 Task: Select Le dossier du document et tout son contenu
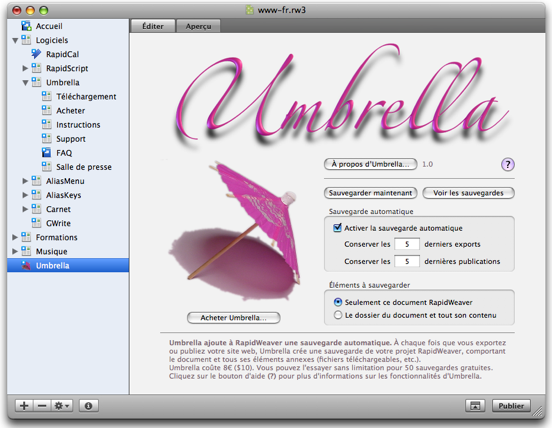[x=338, y=315]
